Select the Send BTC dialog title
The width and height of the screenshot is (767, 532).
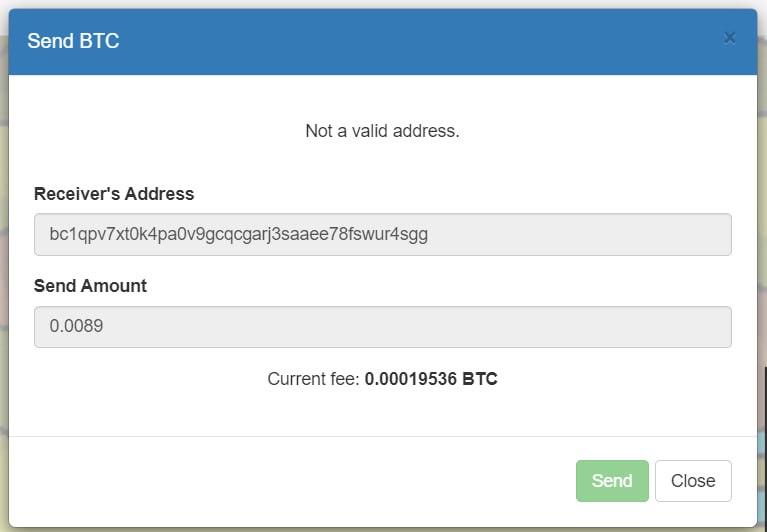[73, 41]
